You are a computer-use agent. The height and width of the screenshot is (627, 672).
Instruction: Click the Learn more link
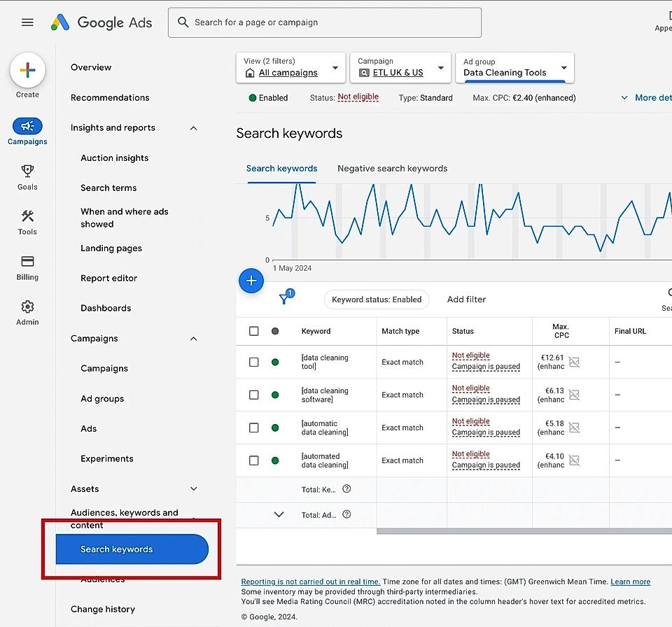pyautogui.click(x=629, y=582)
